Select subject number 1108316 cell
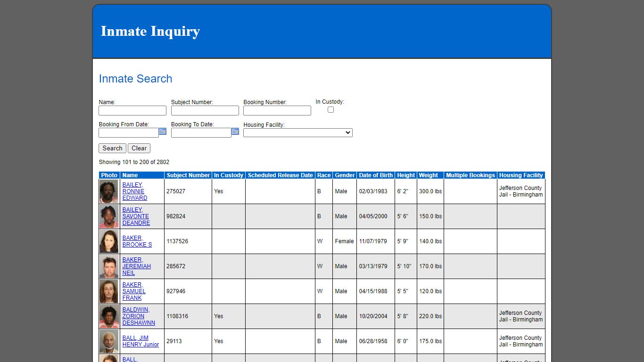 click(x=188, y=316)
